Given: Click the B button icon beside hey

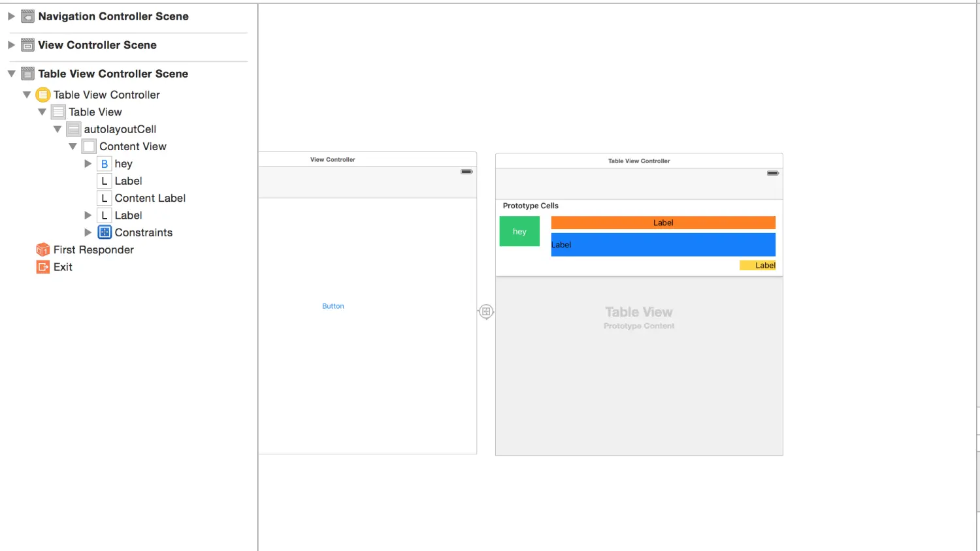Looking at the screenshot, I should (104, 164).
